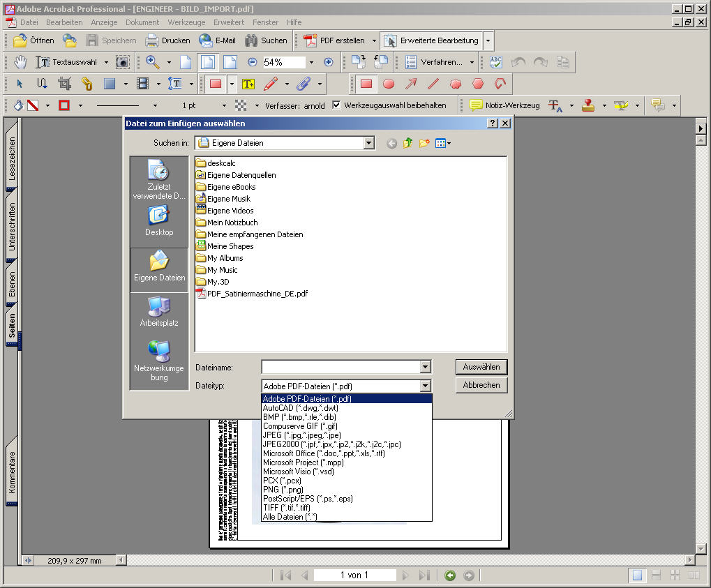Expand the Textauswahl tool dropdown
711x588 pixels.
tap(106, 62)
